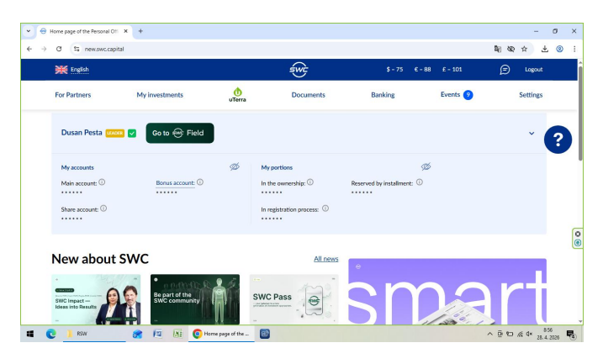This screenshot has width=603, height=364.
Task: Click the translate page icon in address bar
Action: (x=498, y=49)
